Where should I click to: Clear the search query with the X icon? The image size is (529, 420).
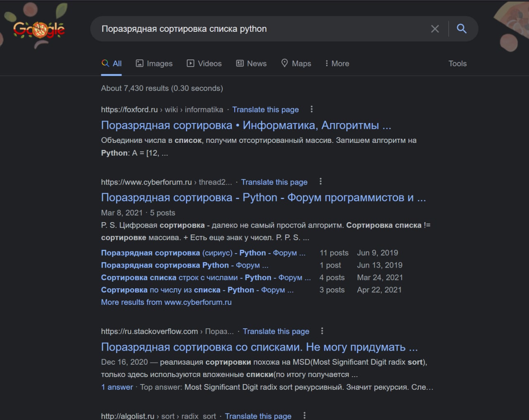click(435, 29)
